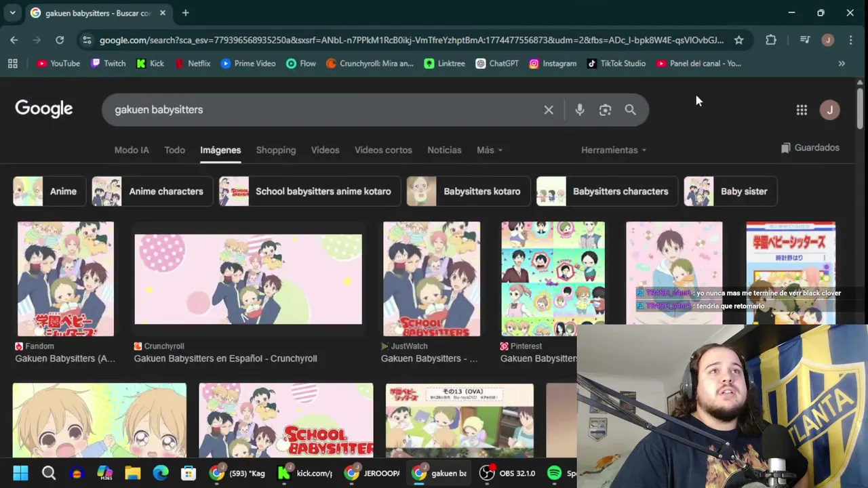Search by image with Google Lens icon
868x488 pixels.
(x=605, y=110)
